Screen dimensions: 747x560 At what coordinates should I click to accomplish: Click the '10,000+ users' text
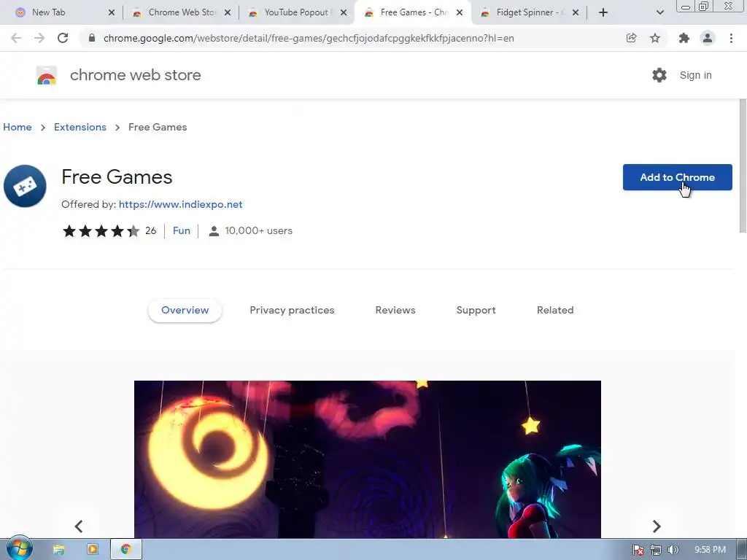(x=259, y=231)
